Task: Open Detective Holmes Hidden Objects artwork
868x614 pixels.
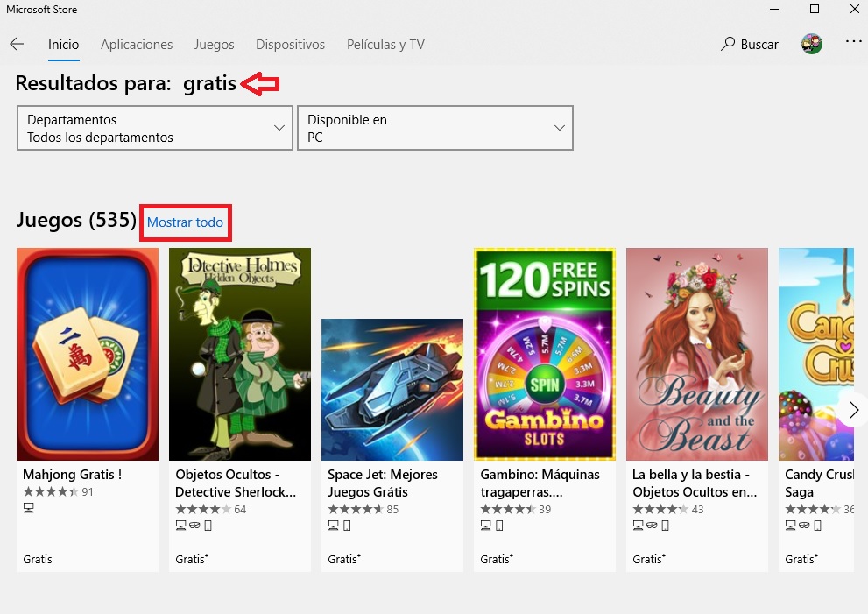Action: click(x=240, y=354)
